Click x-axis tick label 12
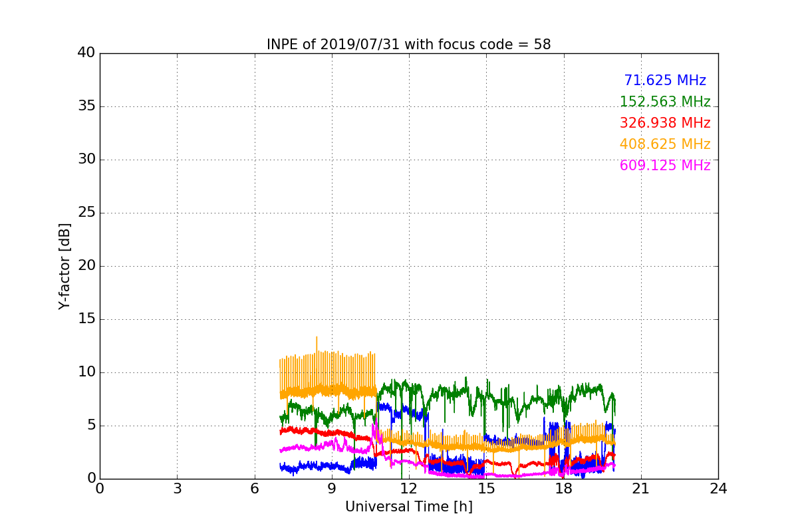 (409, 489)
